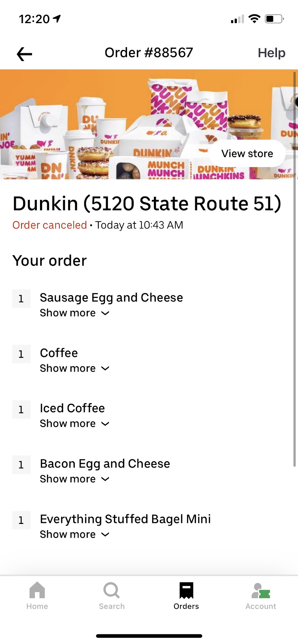Expand Show more under Coffee
The height and width of the screenshot is (644, 298).
click(75, 368)
